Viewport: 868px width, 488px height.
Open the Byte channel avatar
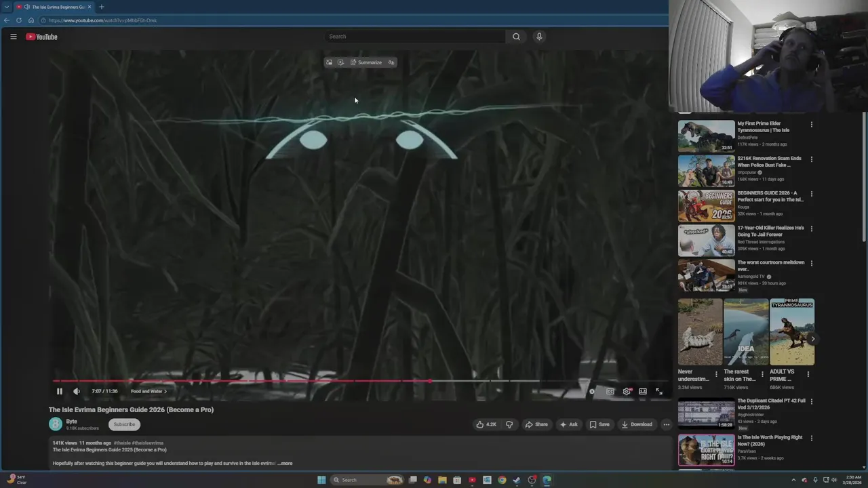click(x=56, y=424)
